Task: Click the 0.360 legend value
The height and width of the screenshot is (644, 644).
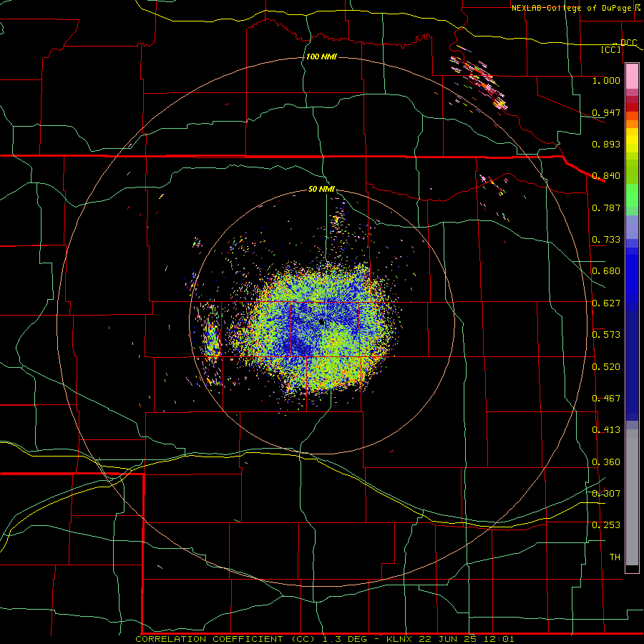Action: [x=606, y=462]
